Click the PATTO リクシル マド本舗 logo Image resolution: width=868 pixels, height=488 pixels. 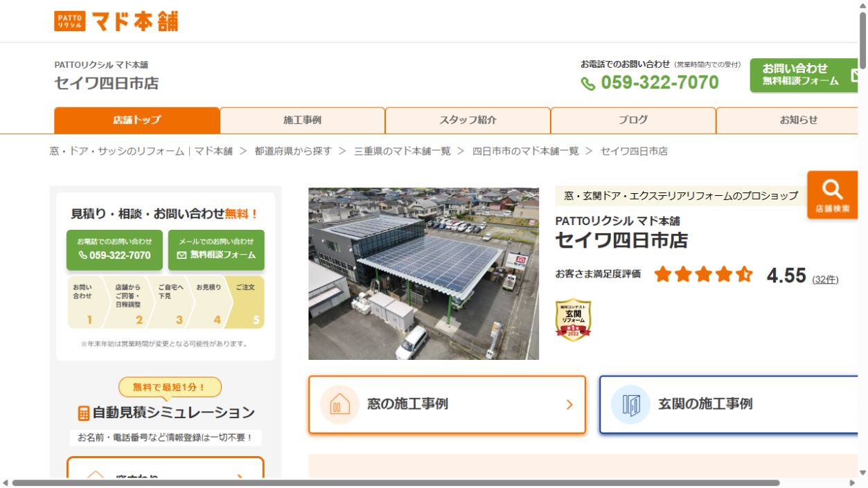[x=116, y=21]
